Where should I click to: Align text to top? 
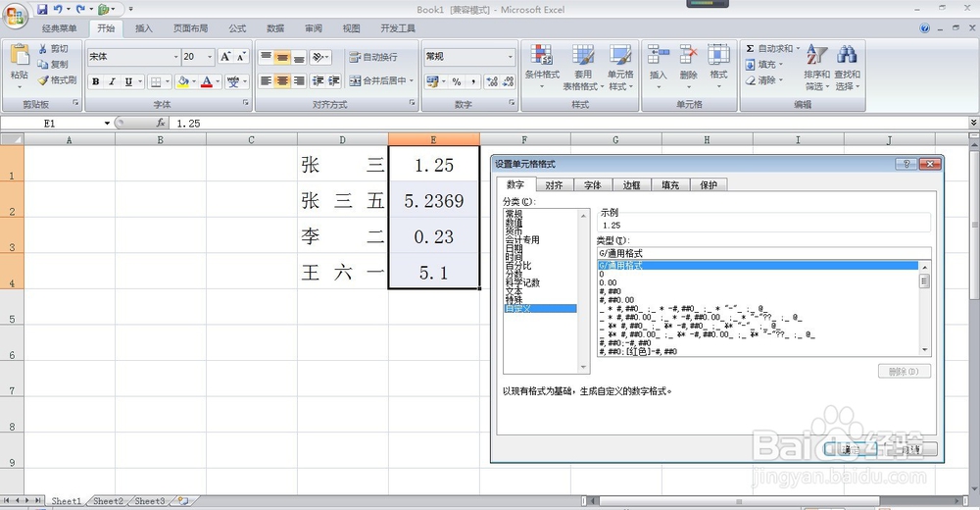(x=267, y=57)
